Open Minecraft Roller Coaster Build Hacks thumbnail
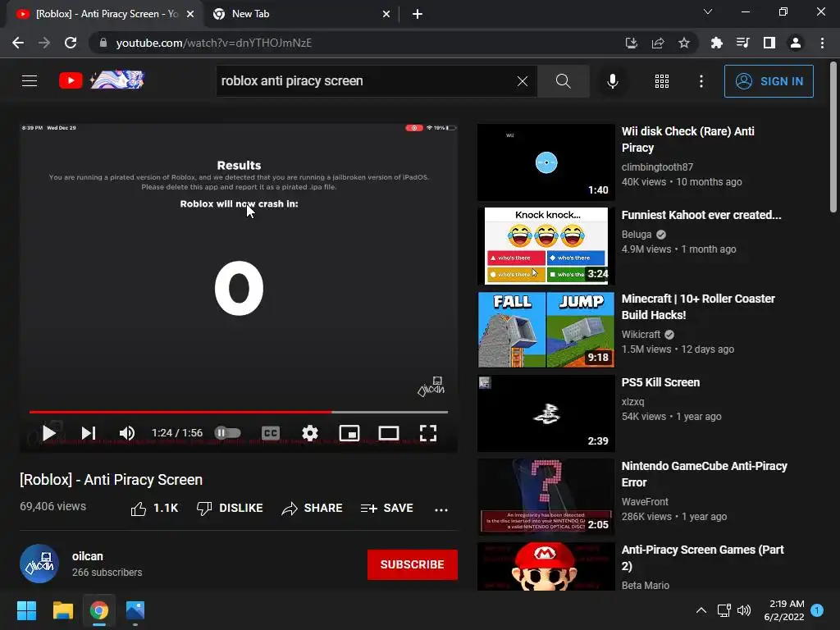 [546, 330]
